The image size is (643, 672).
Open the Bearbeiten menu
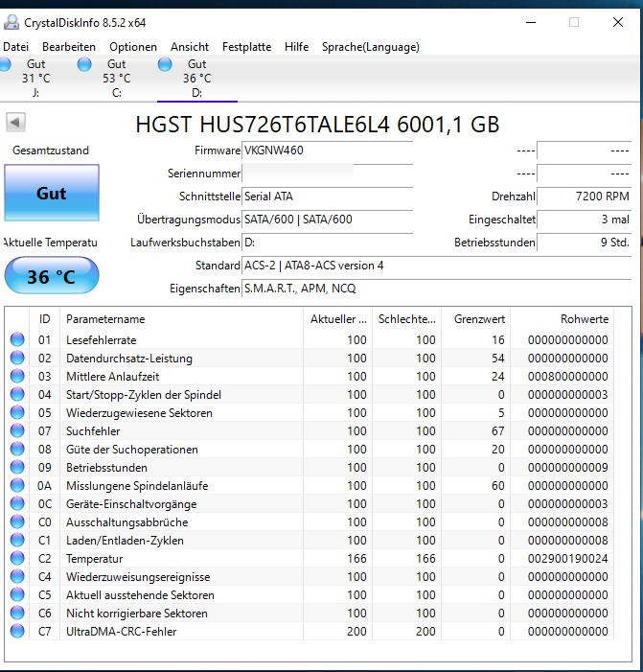pos(69,47)
